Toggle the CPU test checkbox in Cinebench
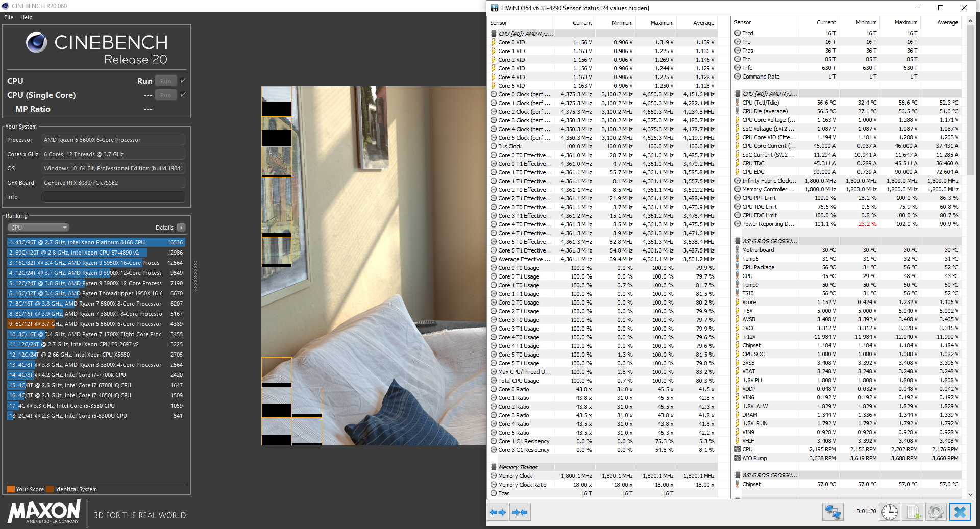This screenshot has width=980, height=529. click(183, 81)
